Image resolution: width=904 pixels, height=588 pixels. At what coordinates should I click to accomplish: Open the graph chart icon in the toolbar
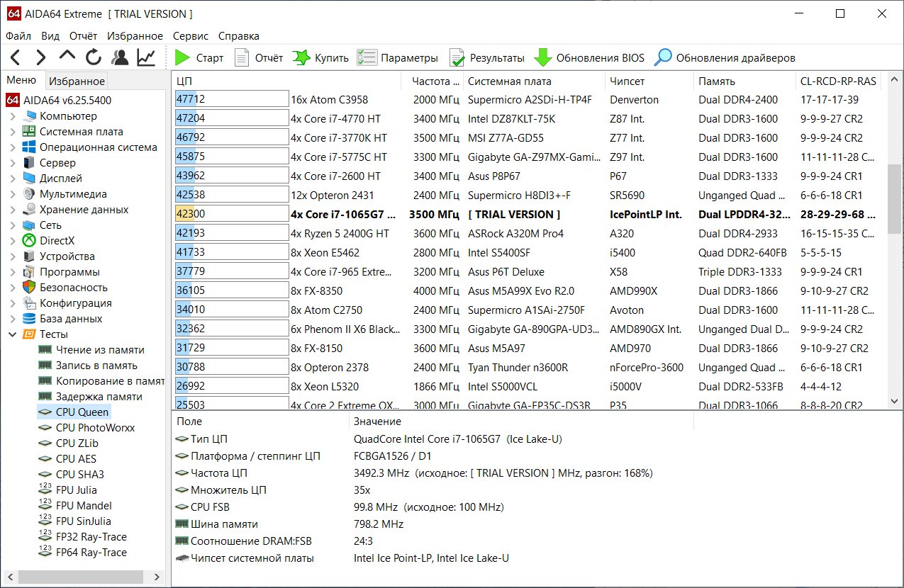(147, 58)
